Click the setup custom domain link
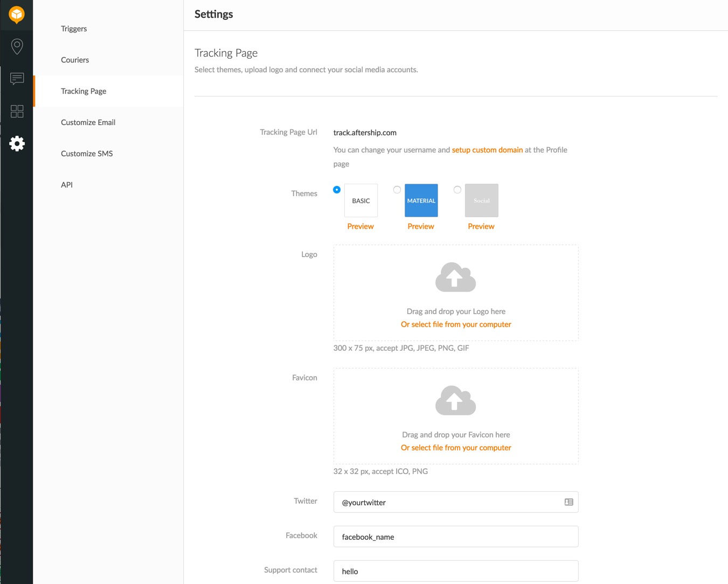 487,150
